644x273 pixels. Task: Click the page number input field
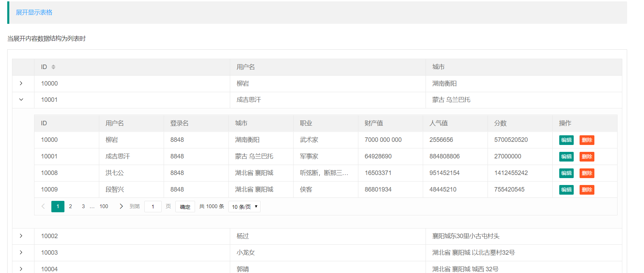click(153, 207)
